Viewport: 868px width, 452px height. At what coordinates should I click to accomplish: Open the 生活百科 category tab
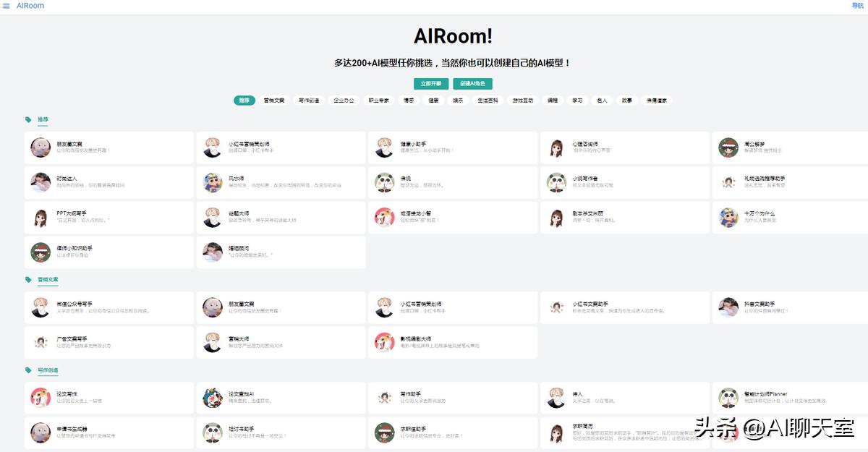tap(488, 101)
